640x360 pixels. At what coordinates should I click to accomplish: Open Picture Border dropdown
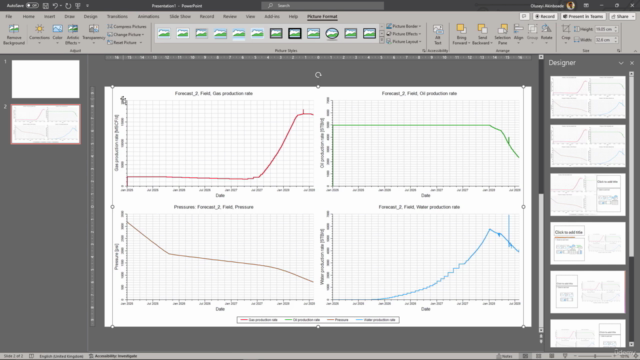click(x=404, y=26)
